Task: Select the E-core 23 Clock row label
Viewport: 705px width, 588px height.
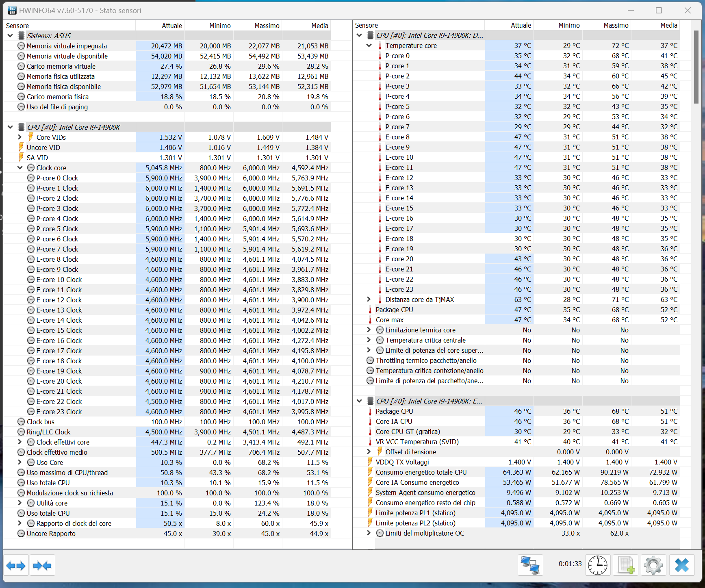Action: point(59,412)
